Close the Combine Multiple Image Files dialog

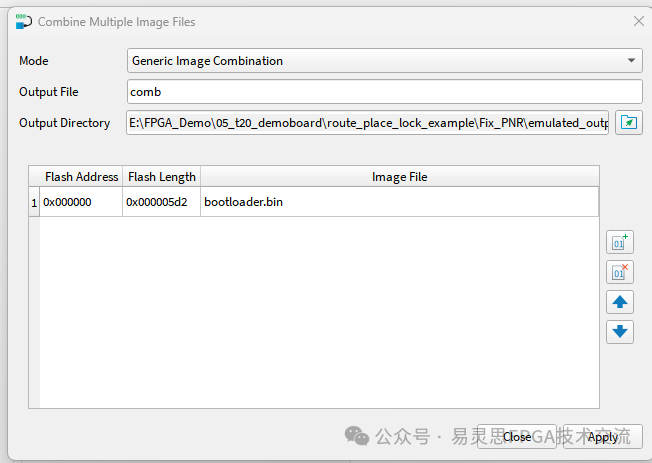(x=638, y=21)
